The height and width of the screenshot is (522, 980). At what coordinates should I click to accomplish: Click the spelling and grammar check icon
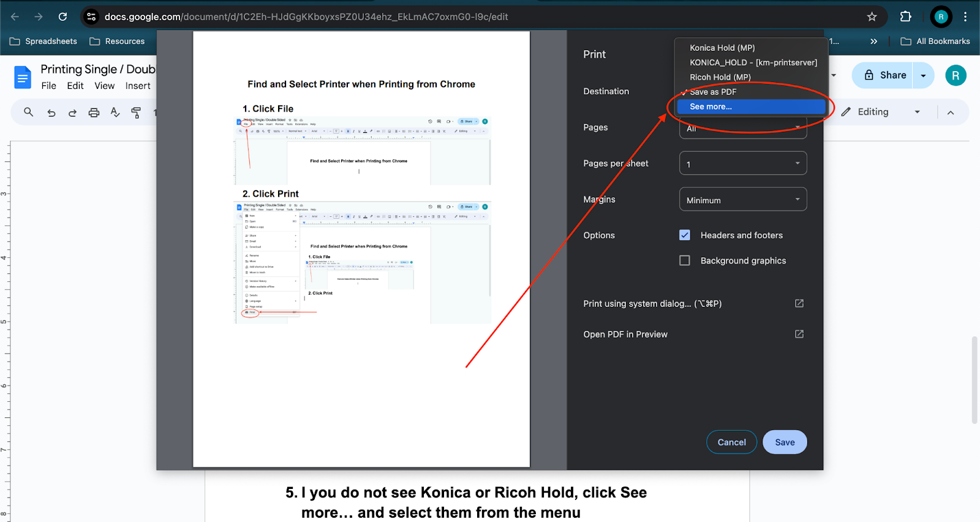click(115, 112)
